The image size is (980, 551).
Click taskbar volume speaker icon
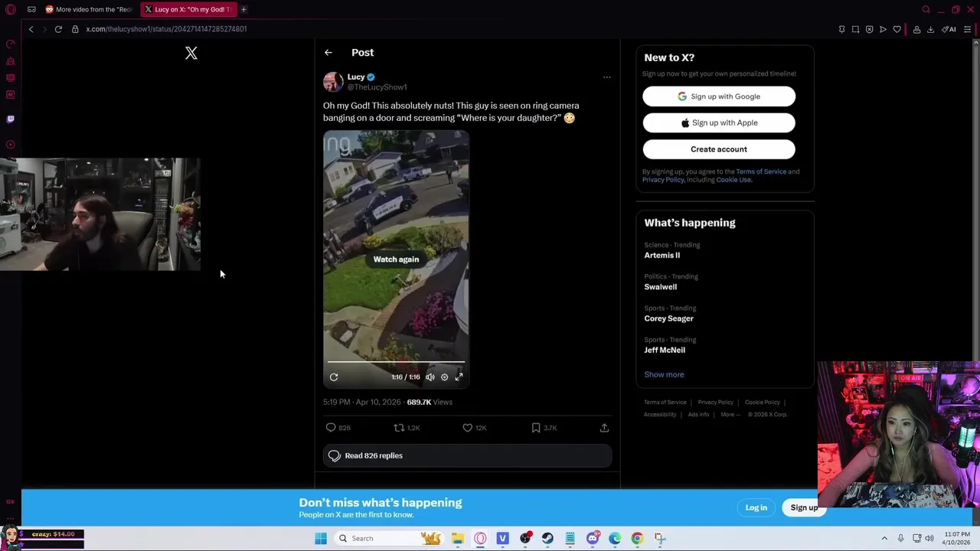(929, 538)
